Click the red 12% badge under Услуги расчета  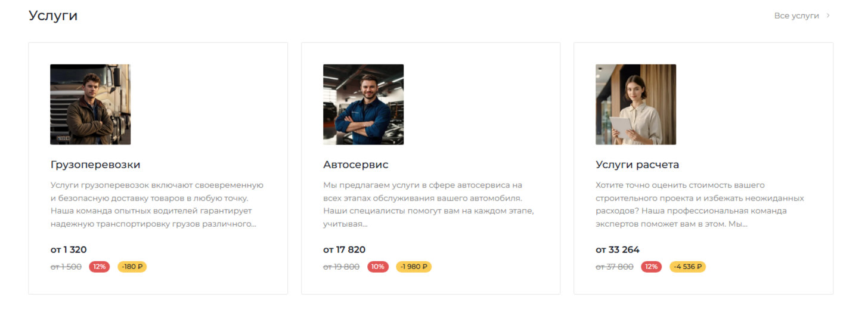tap(652, 267)
